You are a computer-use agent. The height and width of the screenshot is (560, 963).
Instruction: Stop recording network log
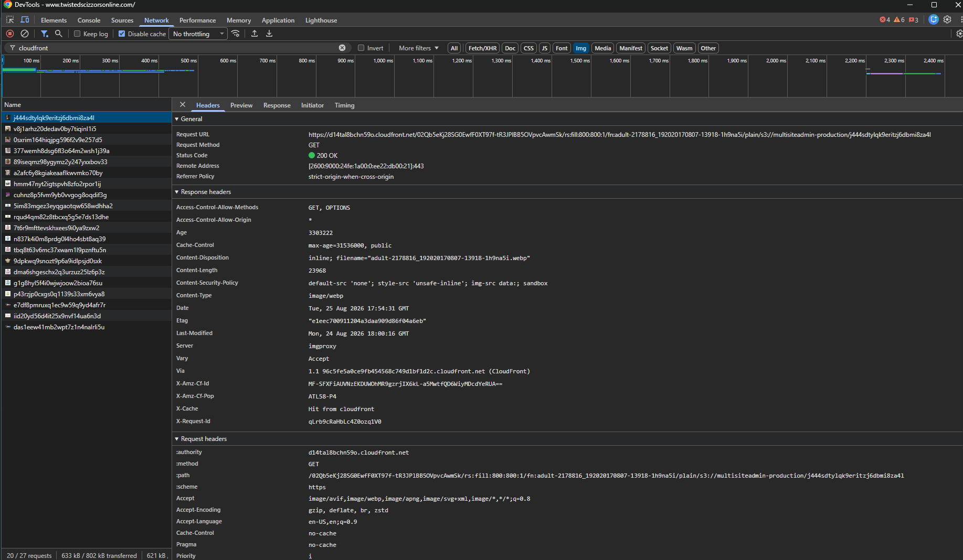(10, 34)
